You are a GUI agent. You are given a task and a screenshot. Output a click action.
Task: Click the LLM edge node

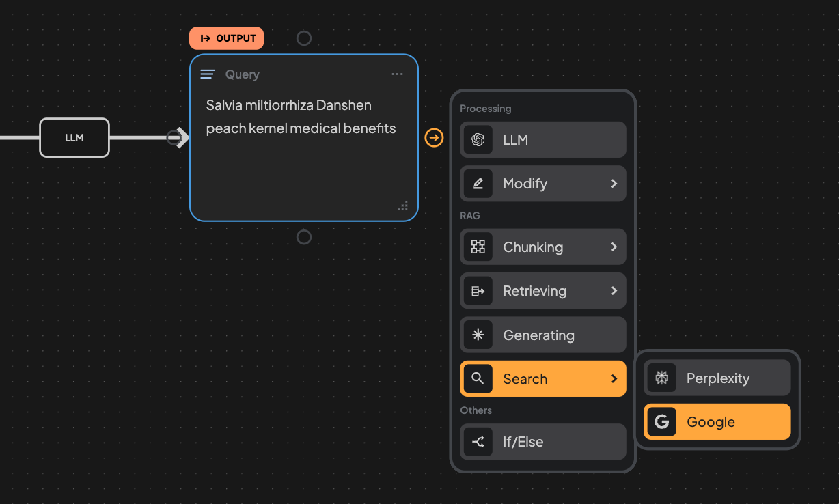click(x=74, y=138)
